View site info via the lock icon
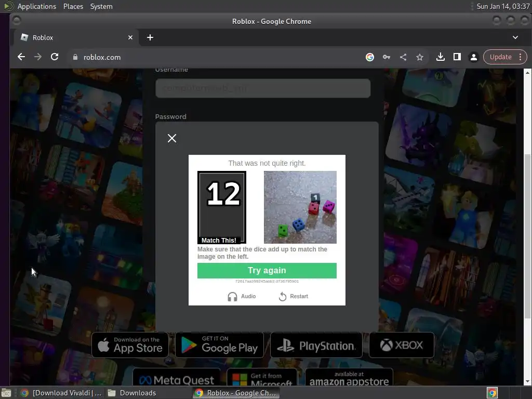Screen dimensions: 532x399 (75, 57)
